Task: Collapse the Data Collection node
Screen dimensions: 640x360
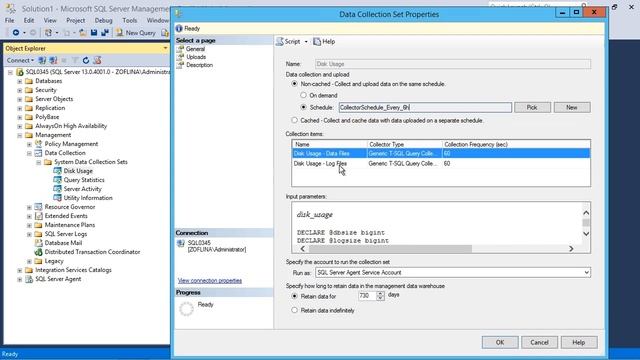Action: point(29,153)
